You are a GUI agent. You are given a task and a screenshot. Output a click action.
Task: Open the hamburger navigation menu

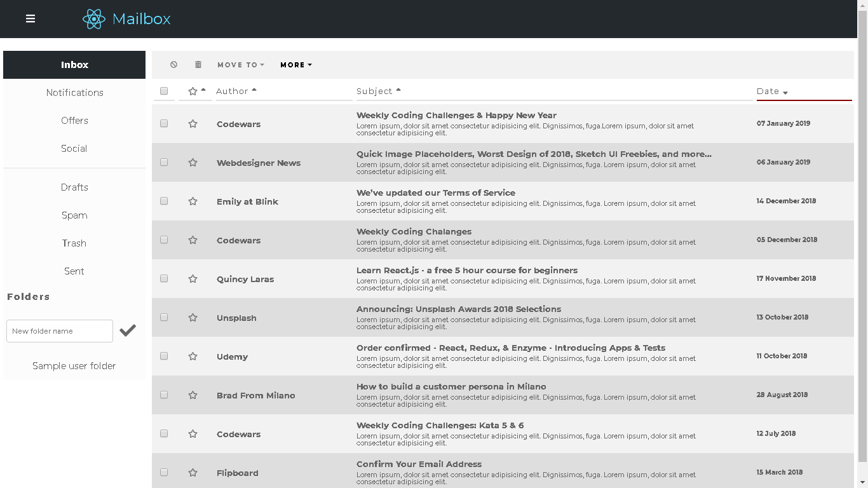click(31, 18)
